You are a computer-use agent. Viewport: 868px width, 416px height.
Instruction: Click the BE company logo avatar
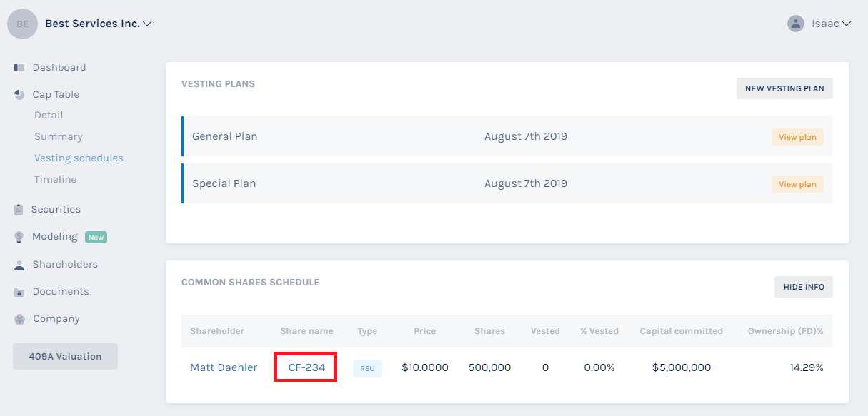(23, 24)
